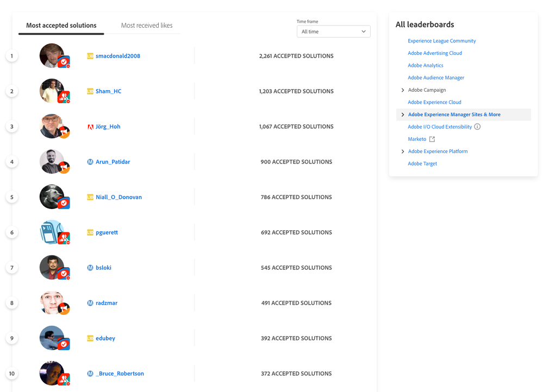The height and width of the screenshot is (392, 543).
Task: Select Adobe Experience Platform in leaderboards list
Action: click(x=438, y=151)
